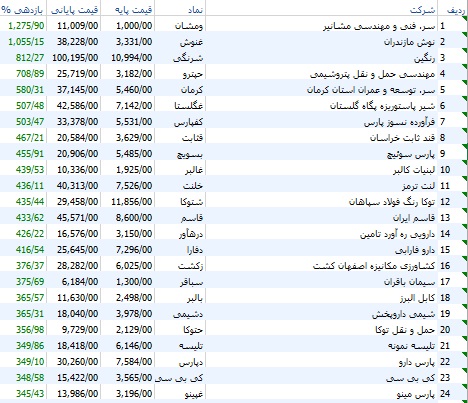The image size is (468, 403).
Task: Select base price 3,629/00
Action: 134,138
